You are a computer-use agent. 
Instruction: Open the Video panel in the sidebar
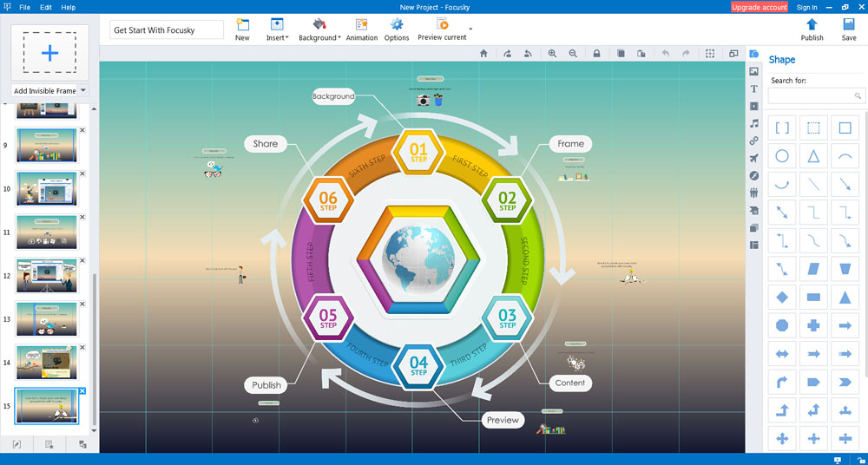[754, 106]
